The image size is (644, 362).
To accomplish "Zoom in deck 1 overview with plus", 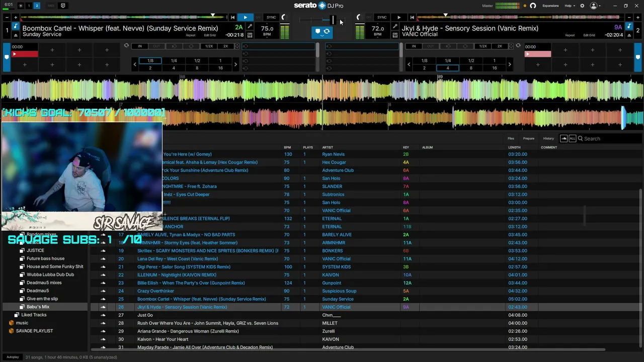I will (x=15, y=18).
